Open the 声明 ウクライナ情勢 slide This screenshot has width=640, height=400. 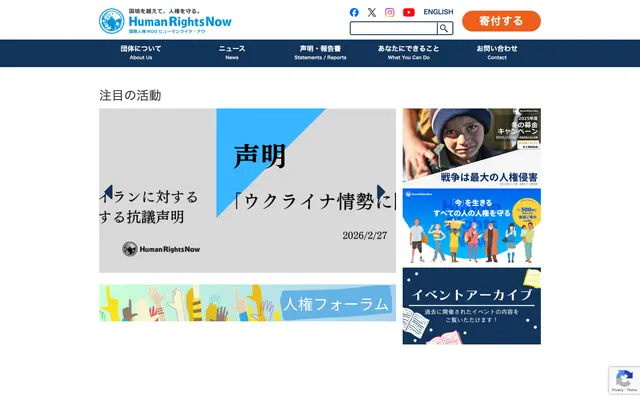click(x=306, y=191)
